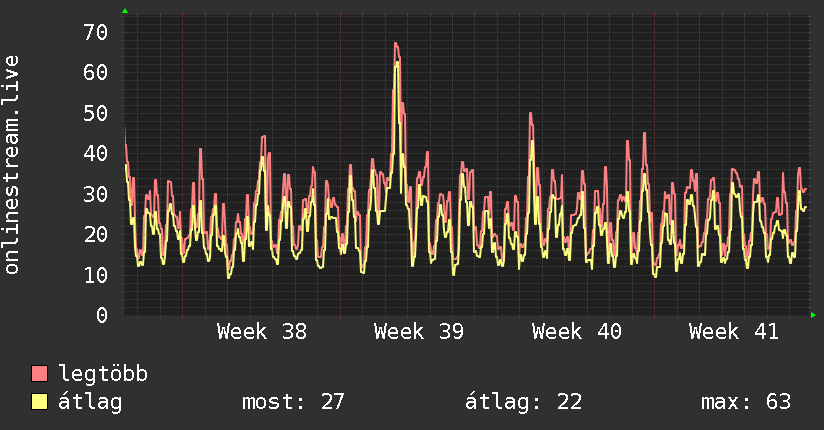The image size is (824, 430).
Task: Click the y-axis label 70
Action: pyautogui.click(x=96, y=33)
